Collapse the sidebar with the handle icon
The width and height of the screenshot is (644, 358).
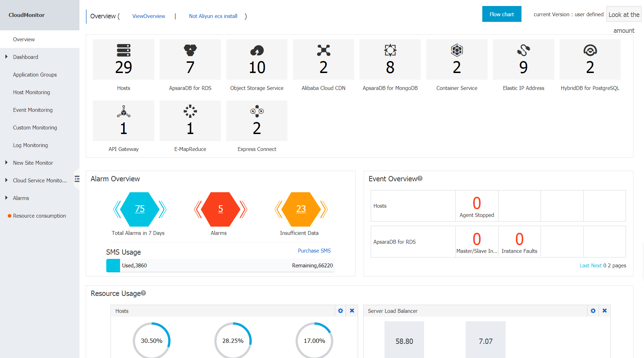point(77,179)
